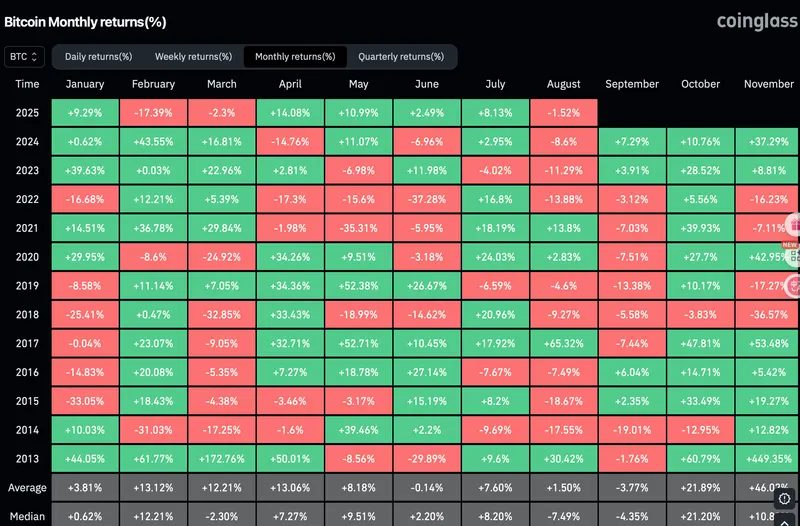Click the +27.14% cell for June 2016
Screen dimensions: 800x526
click(x=427, y=372)
